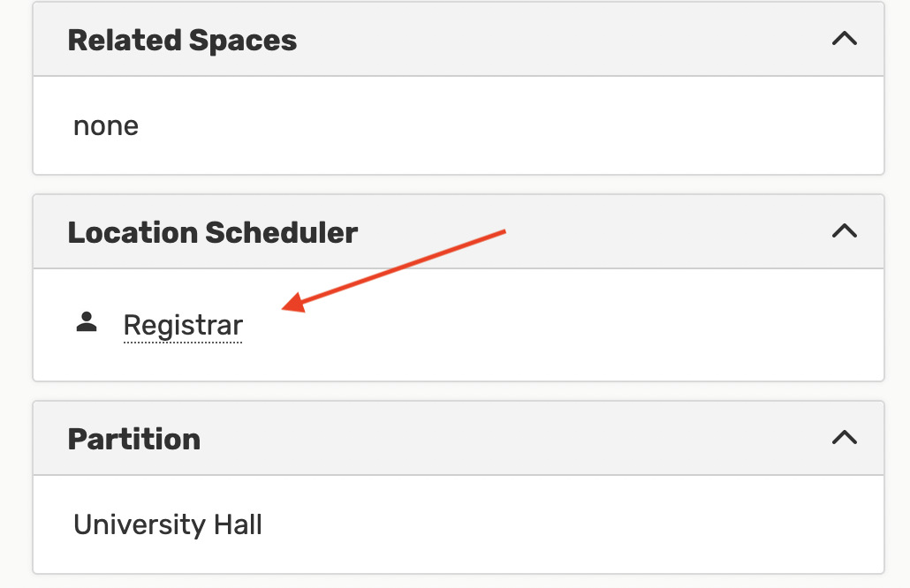Click the Location Scheduler heading text
The height and width of the screenshot is (588, 910).
tap(213, 233)
